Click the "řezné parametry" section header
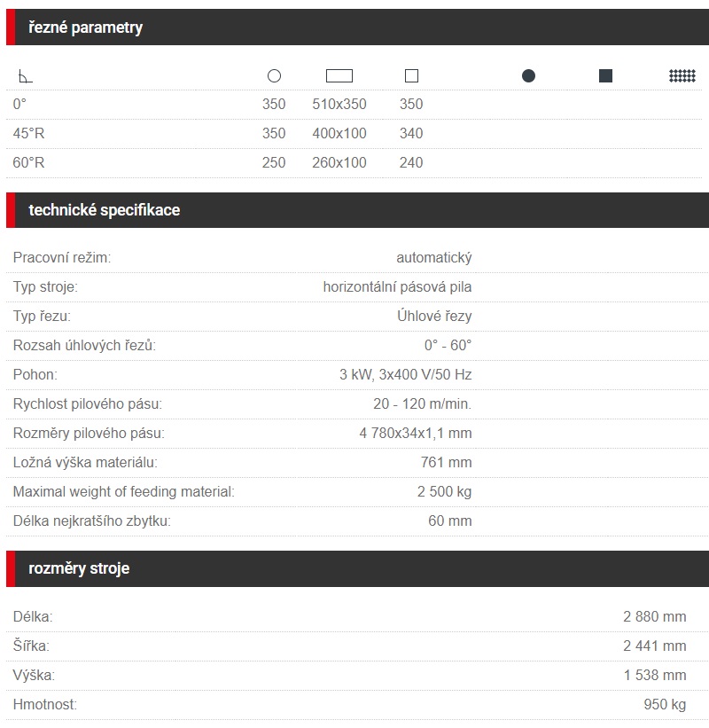The width and height of the screenshot is (709, 728). pyautogui.click(x=357, y=27)
